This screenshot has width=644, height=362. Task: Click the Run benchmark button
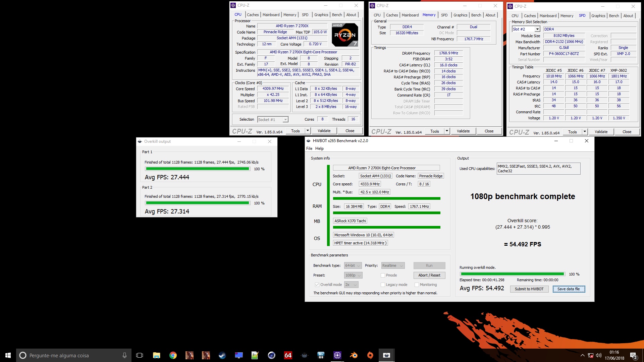(x=429, y=265)
